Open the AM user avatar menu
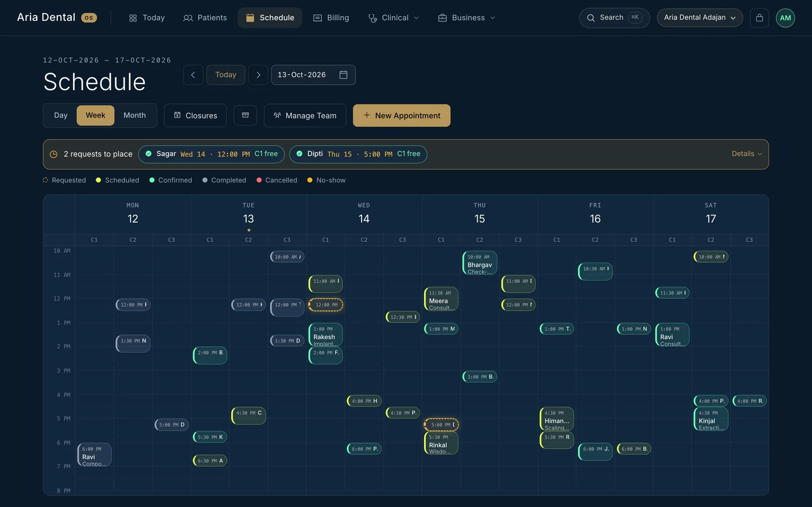Image resolution: width=812 pixels, height=507 pixels. pos(785,18)
